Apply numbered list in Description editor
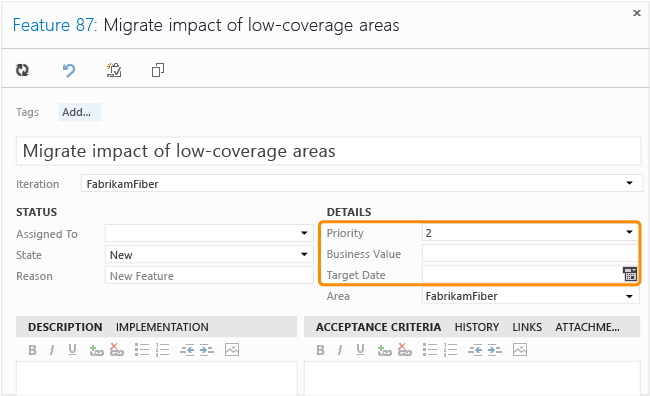650x396 pixels. tap(162, 350)
